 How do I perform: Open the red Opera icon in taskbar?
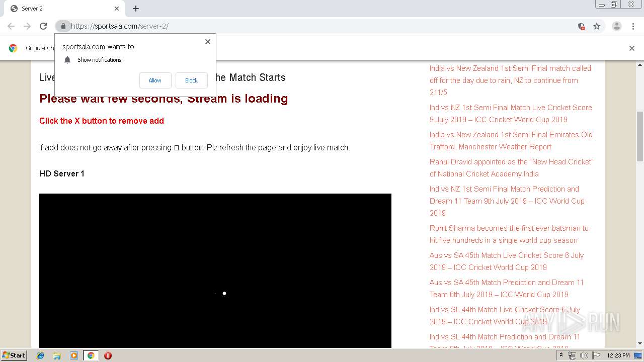coord(108,355)
